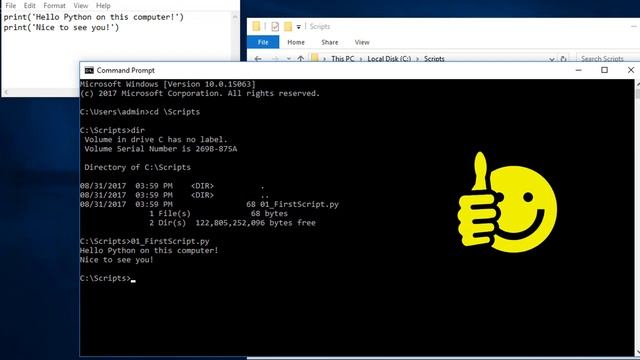This screenshot has height=360, width=640.
Task: Click the New folder icon in Explorer quick access toolbar
Action: tap(288, 27)
